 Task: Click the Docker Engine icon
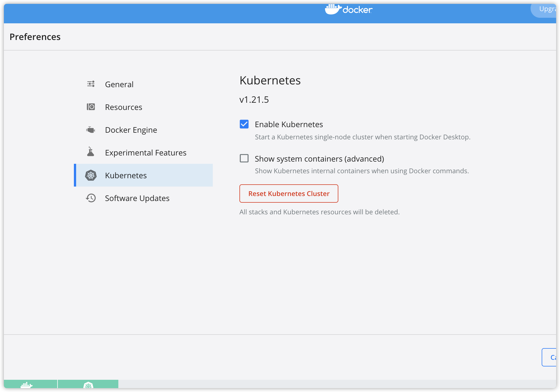(x=91, y=130)
